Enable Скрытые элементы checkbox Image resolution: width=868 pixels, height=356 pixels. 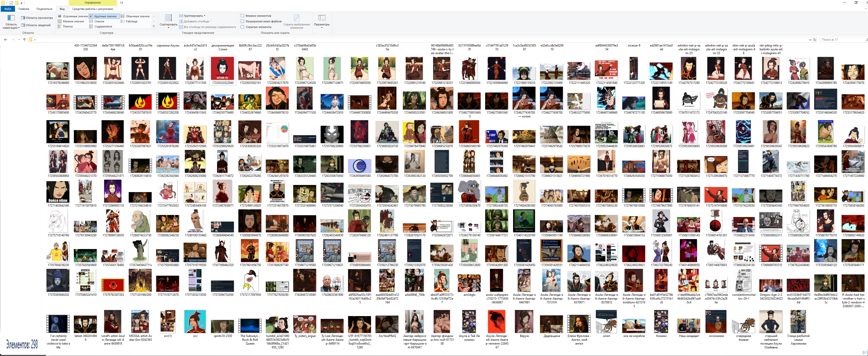(x=242, y=27)
